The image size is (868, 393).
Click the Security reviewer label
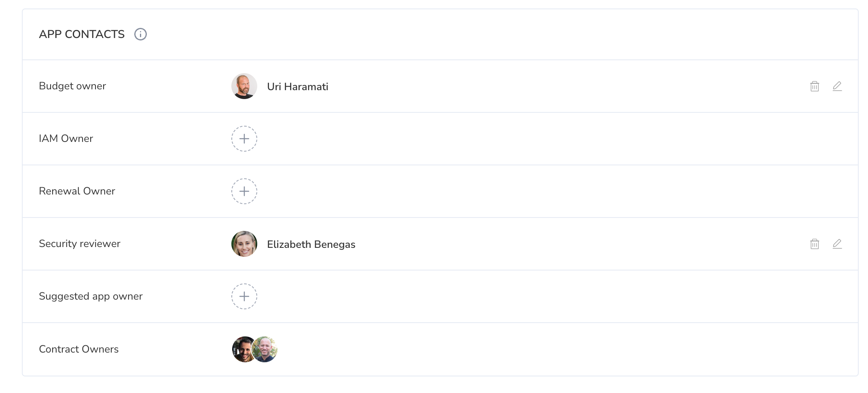coord(80,244)
